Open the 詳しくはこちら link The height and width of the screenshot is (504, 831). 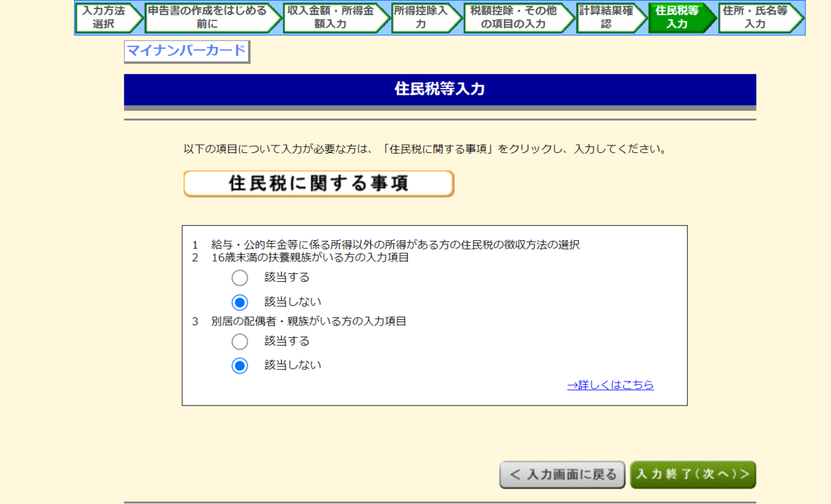(610, 385)
